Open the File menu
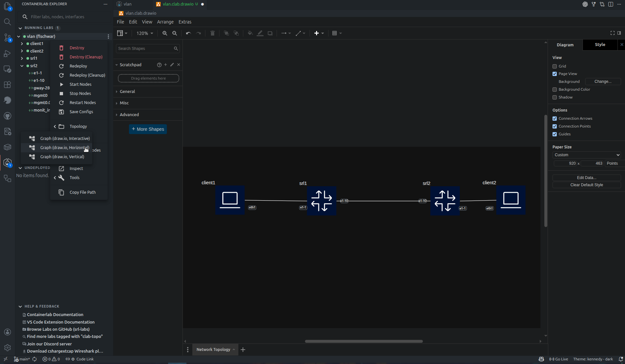625x364 pixels. 120,22
